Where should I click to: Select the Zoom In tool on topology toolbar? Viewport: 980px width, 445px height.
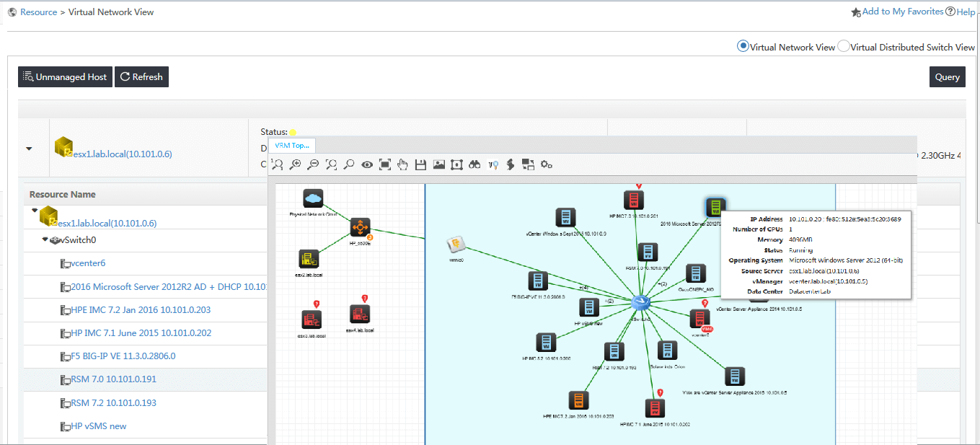295,164
